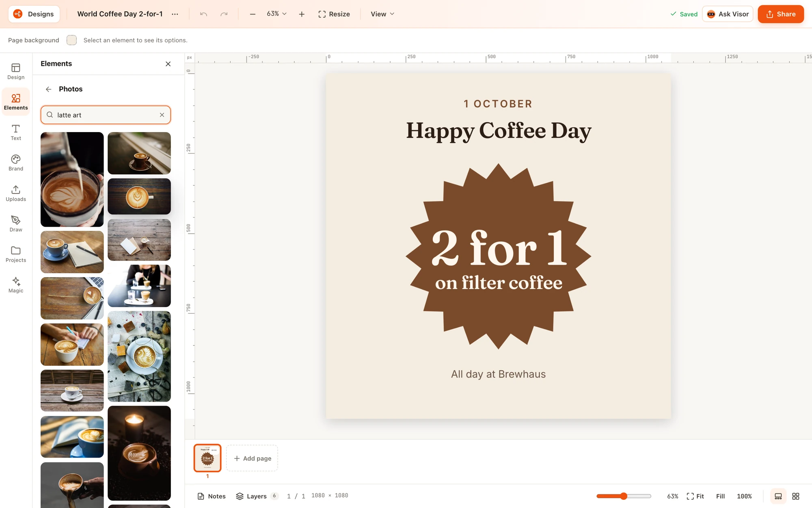The width and height of the screenshot is (812, 508).
Task: Go back from Photos with arrow
Action: pos(49,89)
